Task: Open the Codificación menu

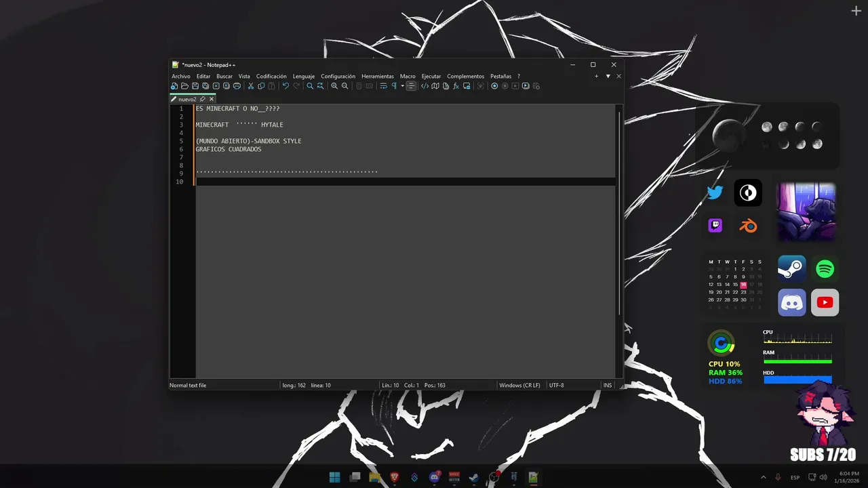Action: coord(271,77)
